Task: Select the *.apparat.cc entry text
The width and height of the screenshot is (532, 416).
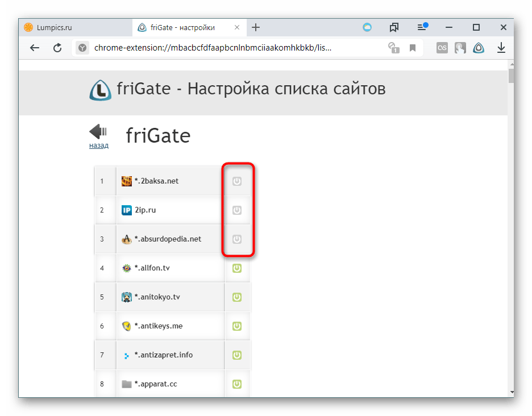Action: tap(156, 384)
